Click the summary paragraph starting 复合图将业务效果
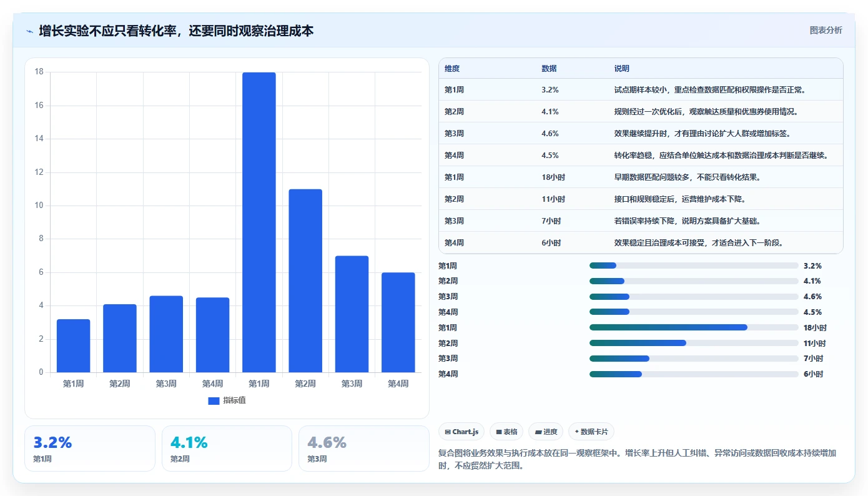Image resolution: width=868 pixels, height=496 pixels. [638, 460]
